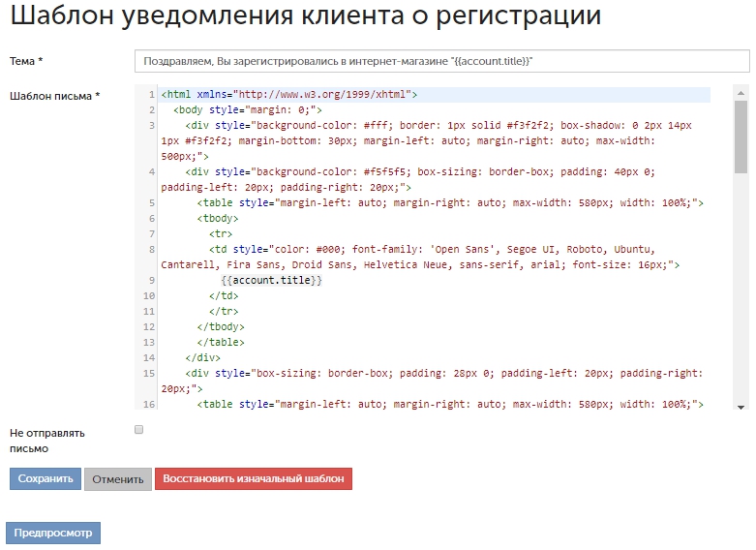
Task: Click the Сохранить button
Action: (45, 478)
